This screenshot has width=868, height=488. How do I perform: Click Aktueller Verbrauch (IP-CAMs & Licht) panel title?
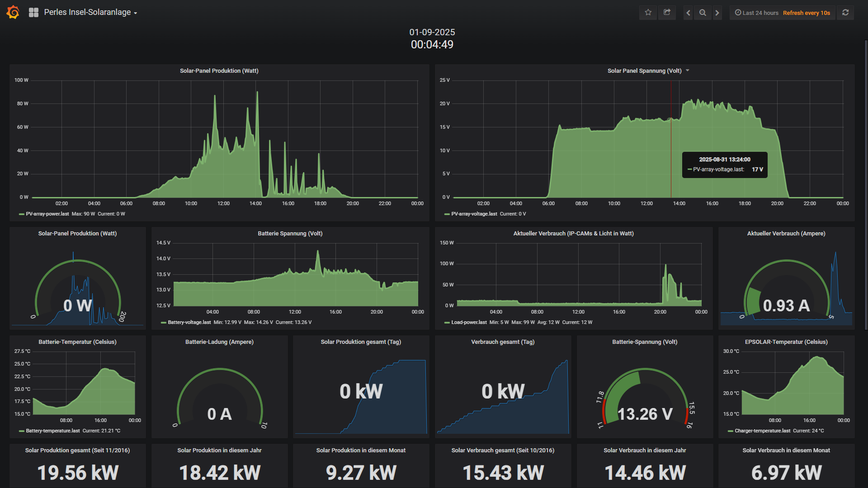click(x=573, y=234)
